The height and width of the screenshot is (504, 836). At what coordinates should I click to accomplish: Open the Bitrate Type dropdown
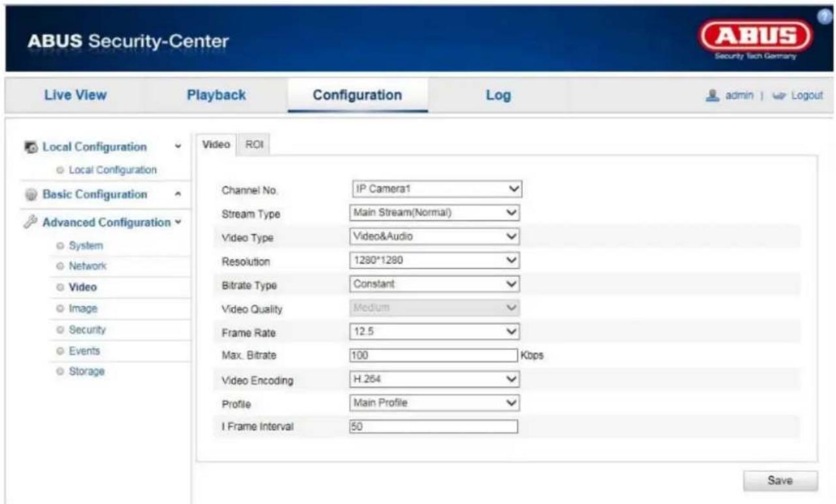pos(435,284)
